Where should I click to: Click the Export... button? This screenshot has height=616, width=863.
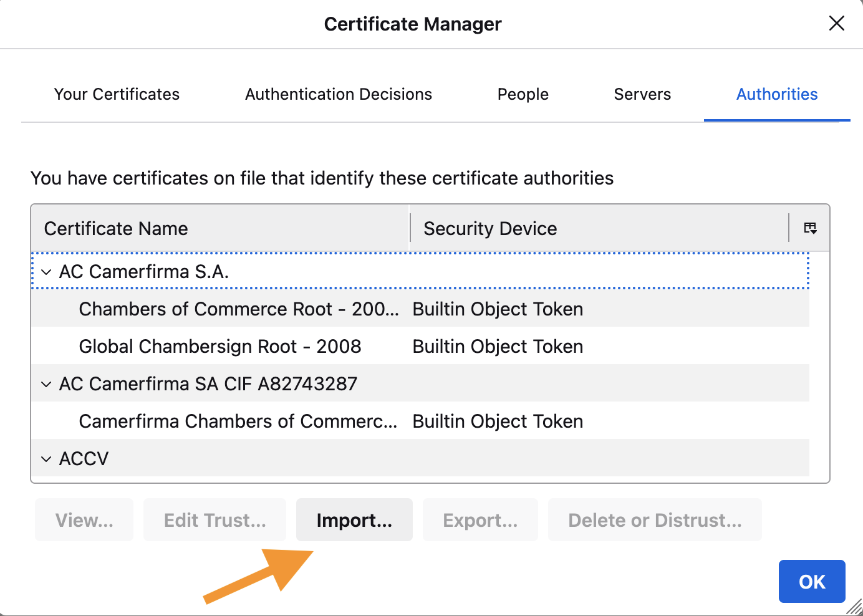point(480,520)
